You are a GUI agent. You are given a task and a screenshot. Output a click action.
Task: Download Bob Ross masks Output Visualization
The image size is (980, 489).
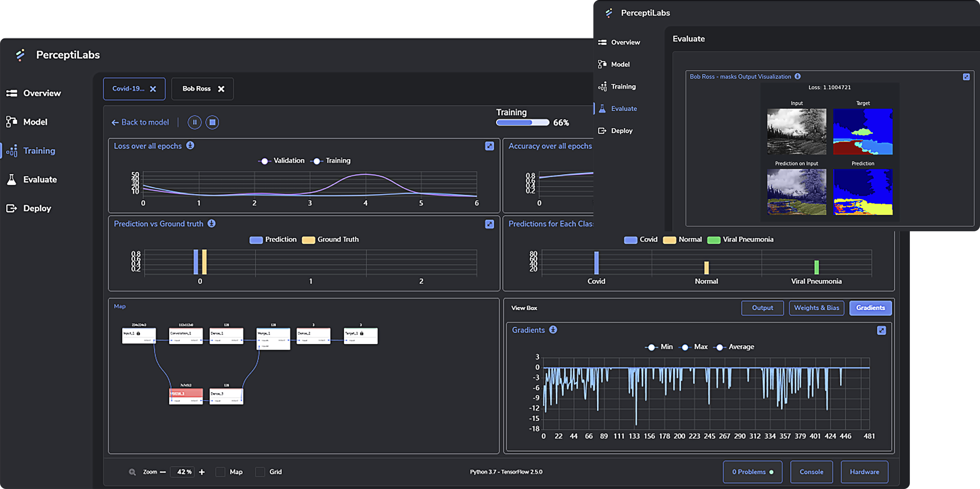point(798,77)
